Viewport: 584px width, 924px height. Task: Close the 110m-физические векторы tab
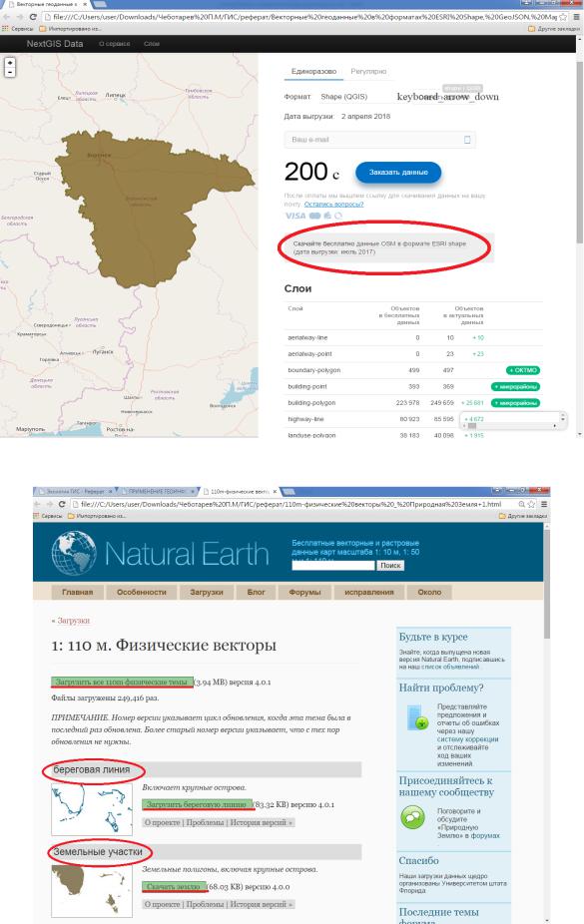(x=275, y=492)
